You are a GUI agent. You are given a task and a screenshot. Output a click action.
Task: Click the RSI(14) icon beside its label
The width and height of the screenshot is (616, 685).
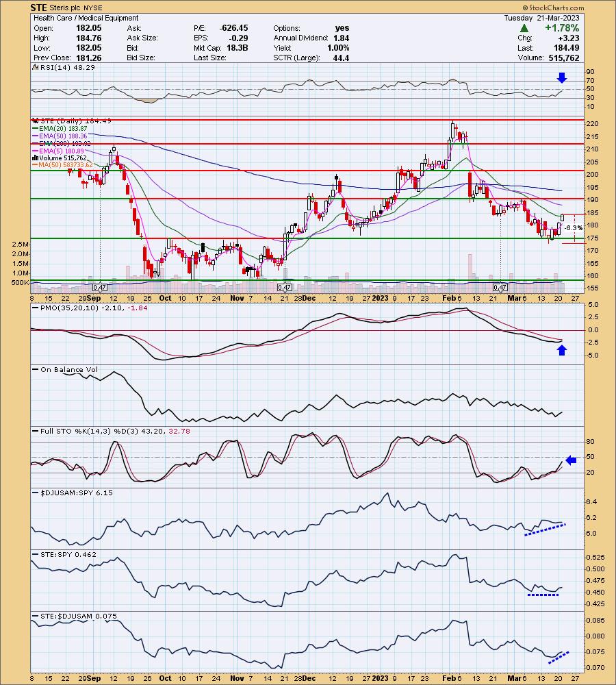[x=36, y=67]
